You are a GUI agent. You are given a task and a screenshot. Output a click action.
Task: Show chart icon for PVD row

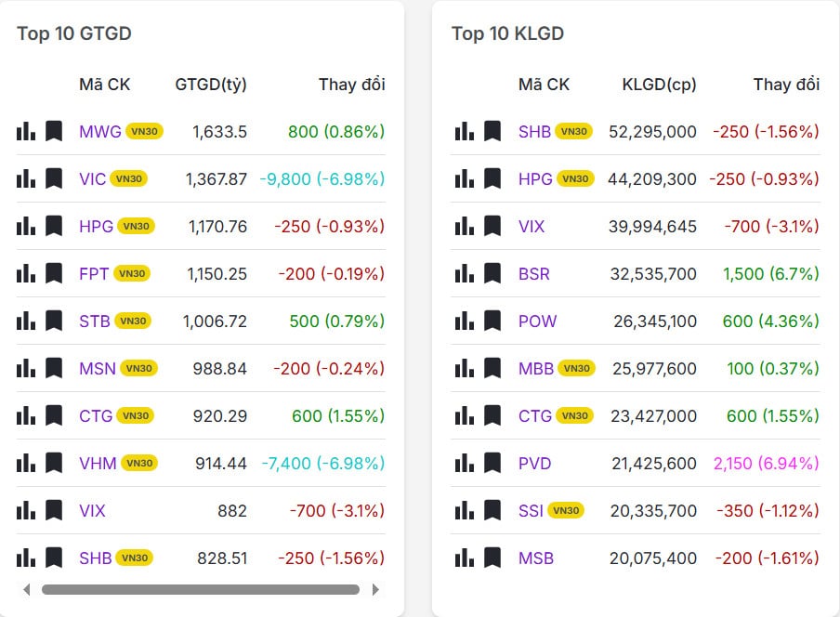[x=465, y=463]
